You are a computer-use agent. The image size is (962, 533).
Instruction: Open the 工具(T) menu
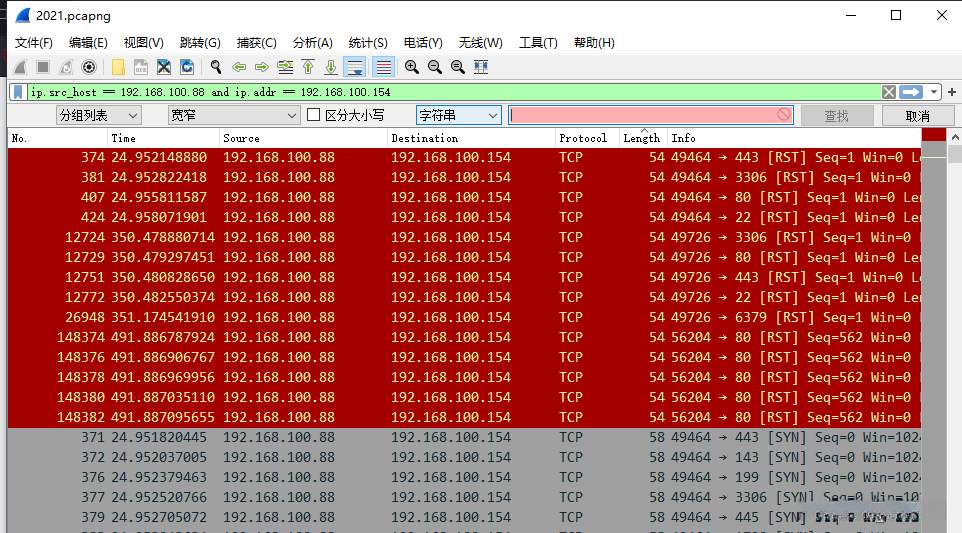pyautogui.click(x=538, y=42)
